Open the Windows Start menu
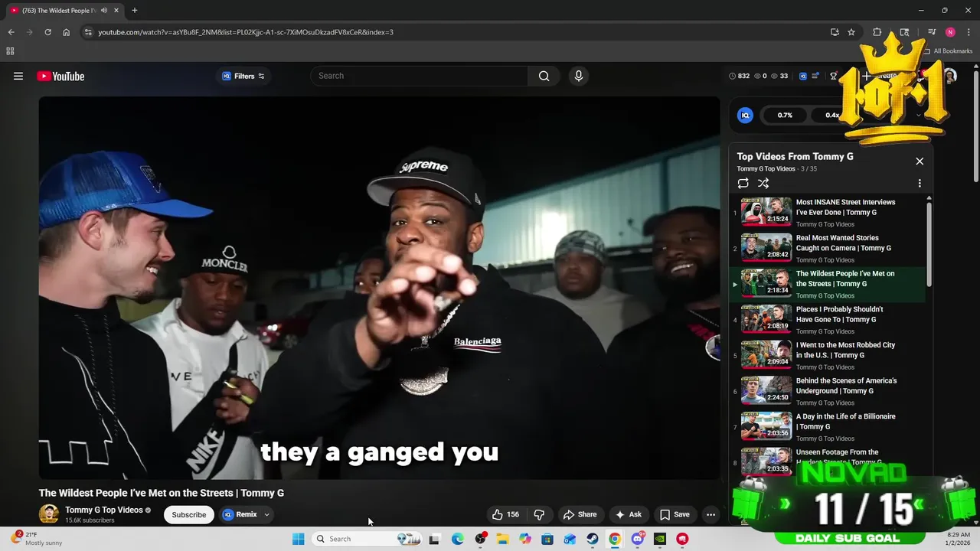 click(x=298, y=539)
